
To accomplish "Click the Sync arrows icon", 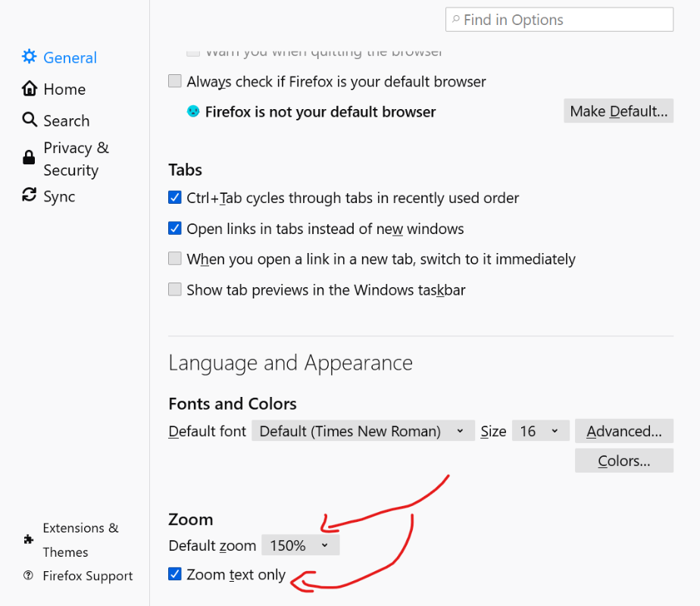I will click(30, 195).
